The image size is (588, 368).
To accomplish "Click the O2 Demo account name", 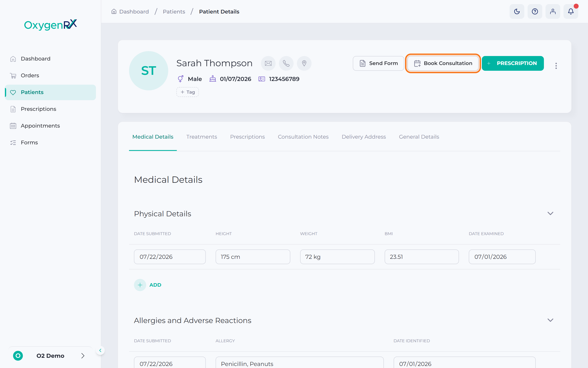I will click(x=50, y=356).
